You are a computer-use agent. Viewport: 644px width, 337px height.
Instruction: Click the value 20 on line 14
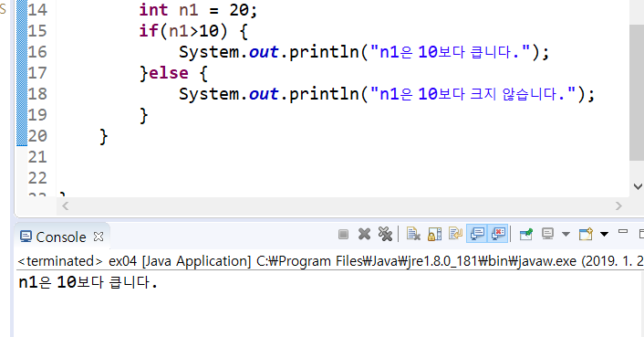click(x=239, y=9)
